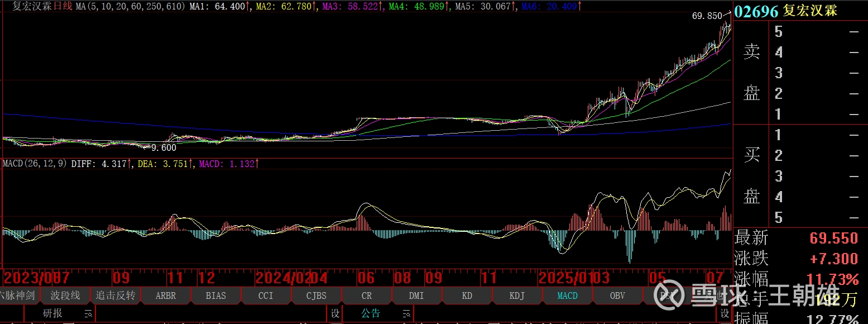Show the CCI indicator
The height and width of the screenshot is (324, 868).
click(x=266, y=296)
